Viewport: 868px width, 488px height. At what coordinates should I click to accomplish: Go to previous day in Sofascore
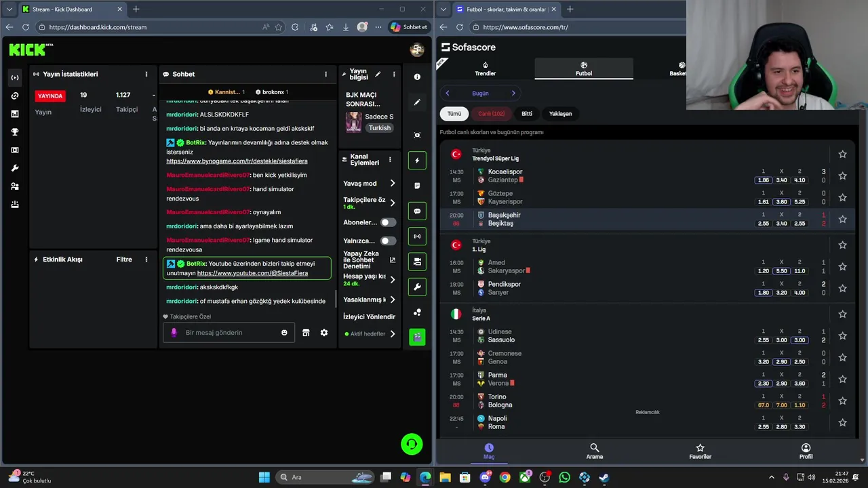pyautogui.click(x=448, y=94)
